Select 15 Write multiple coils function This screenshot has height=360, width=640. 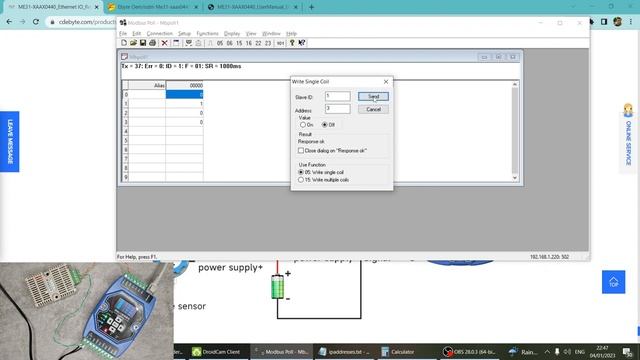pos(301,180)
